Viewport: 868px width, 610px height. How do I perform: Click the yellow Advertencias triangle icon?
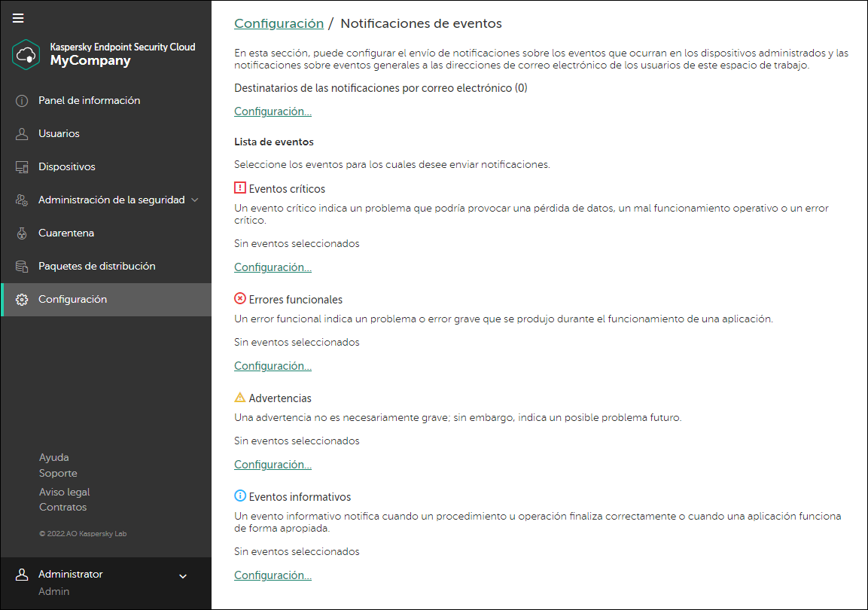tap(239, 398)
